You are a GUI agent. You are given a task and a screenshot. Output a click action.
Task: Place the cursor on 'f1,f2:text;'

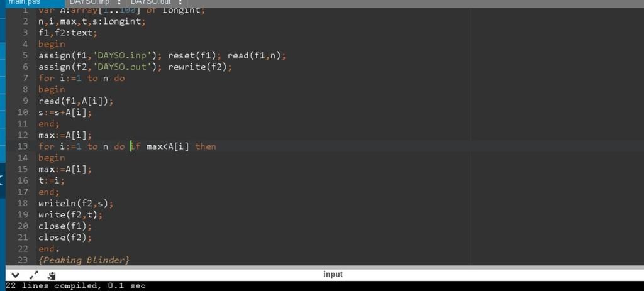pyautogui.click(x=68, y=33)
